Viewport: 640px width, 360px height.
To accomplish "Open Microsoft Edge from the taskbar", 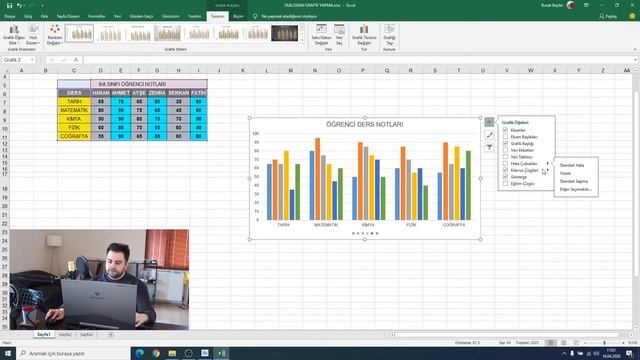I will [140, 353].
